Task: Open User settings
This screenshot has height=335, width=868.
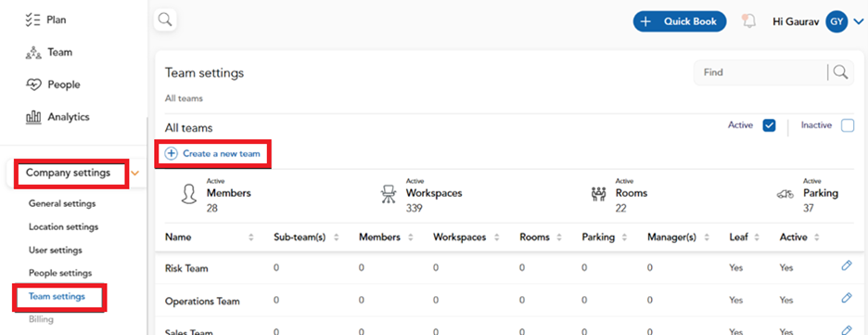Action: (x=56, y=251)
